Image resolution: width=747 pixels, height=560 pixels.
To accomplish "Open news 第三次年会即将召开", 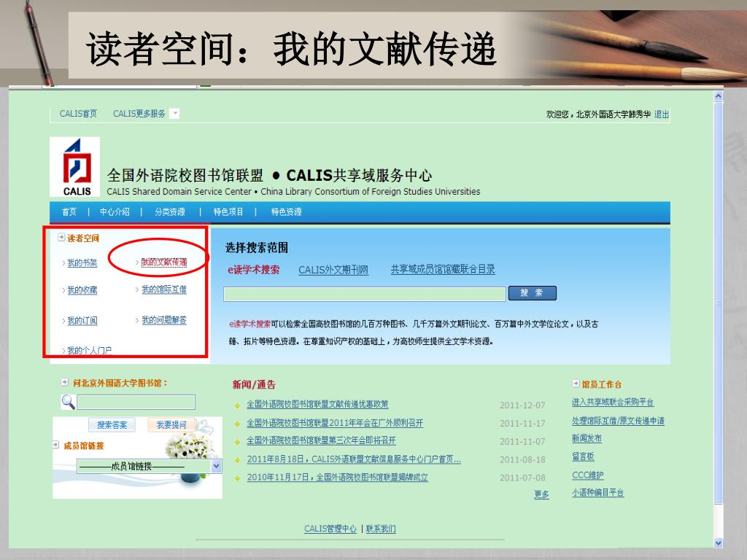I will tap(321, 440).
